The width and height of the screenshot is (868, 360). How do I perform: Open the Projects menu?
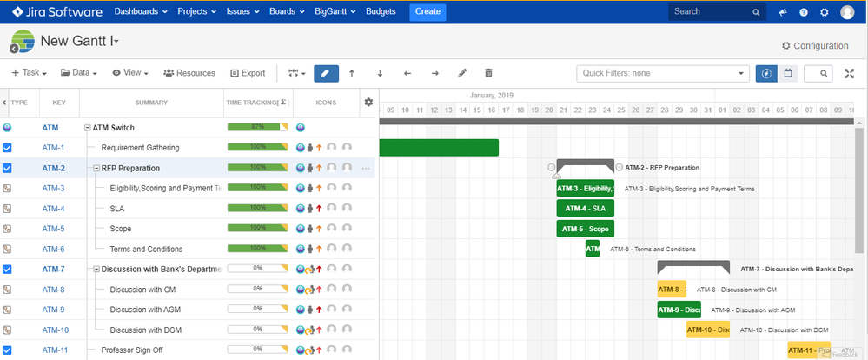(x=196, y=11)
